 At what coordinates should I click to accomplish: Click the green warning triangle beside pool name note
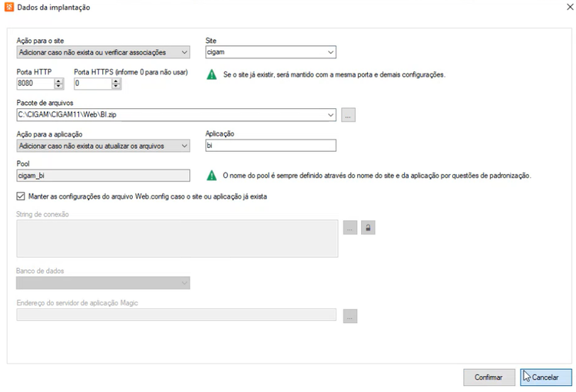(212, 176)
